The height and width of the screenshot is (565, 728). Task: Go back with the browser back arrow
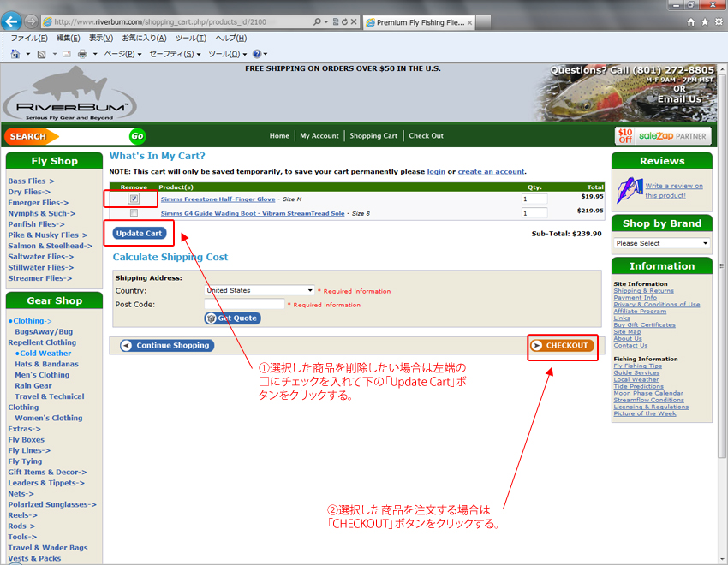(11, 21)
